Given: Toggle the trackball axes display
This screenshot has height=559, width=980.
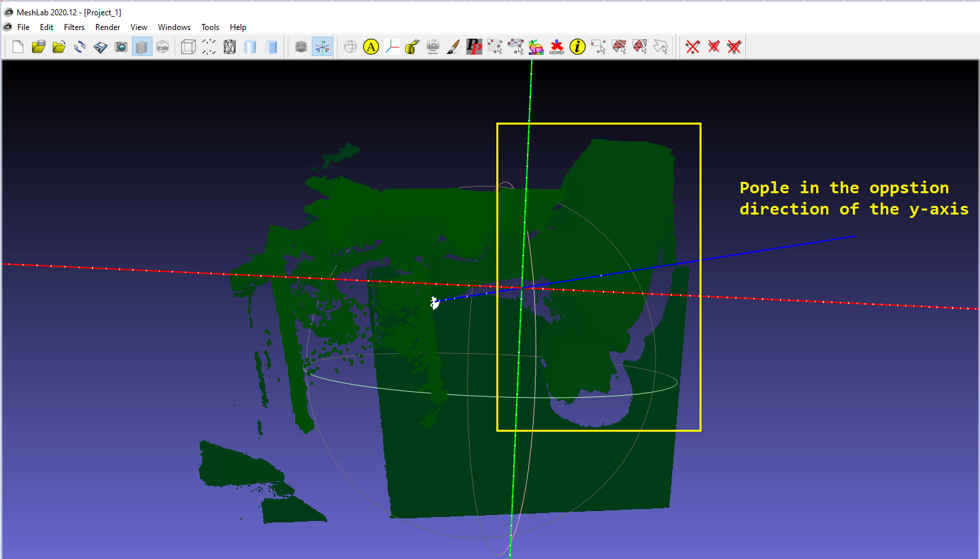Looking at the screenshot, I should click(x=322, y=46).
